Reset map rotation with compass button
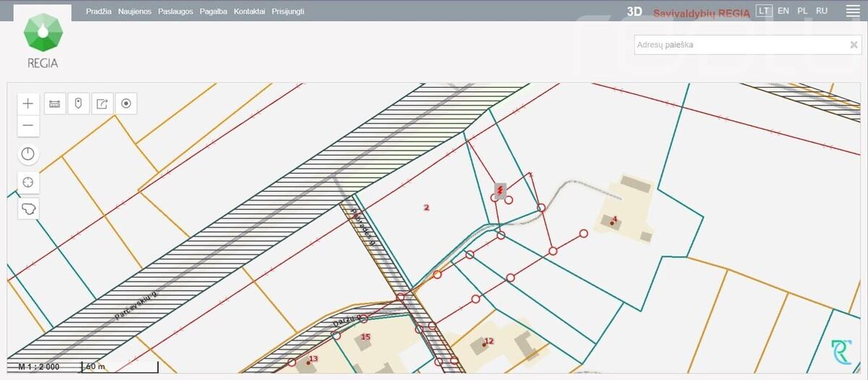This screenshot has width=868, height=380. pyautogui.click(x=28, y=154)
